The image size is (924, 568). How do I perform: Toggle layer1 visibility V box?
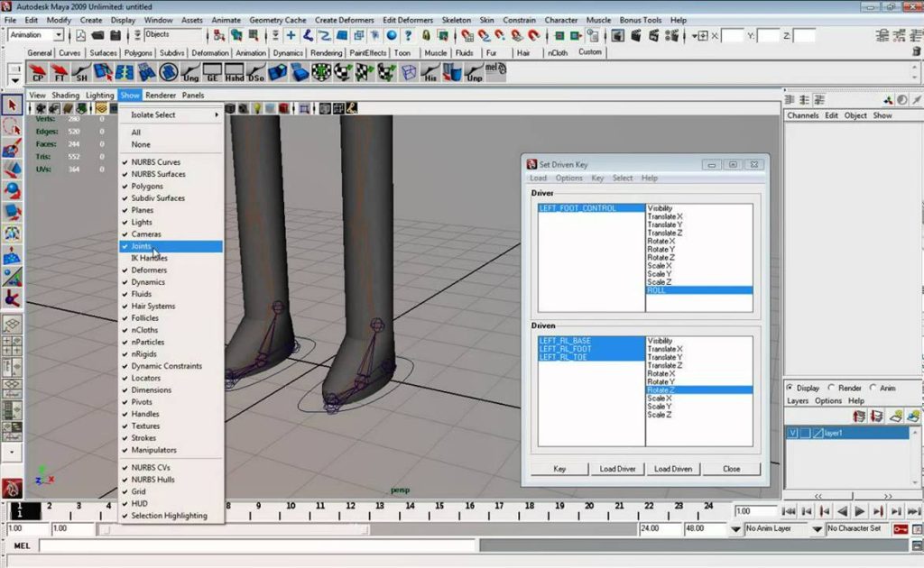[792, 433]
